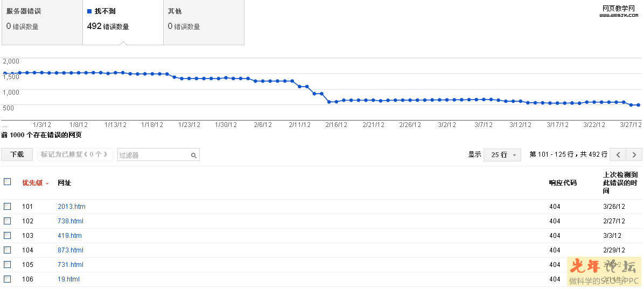
Task: Click into the 过滤器 filter field
Action: click(x=153, y=155)
